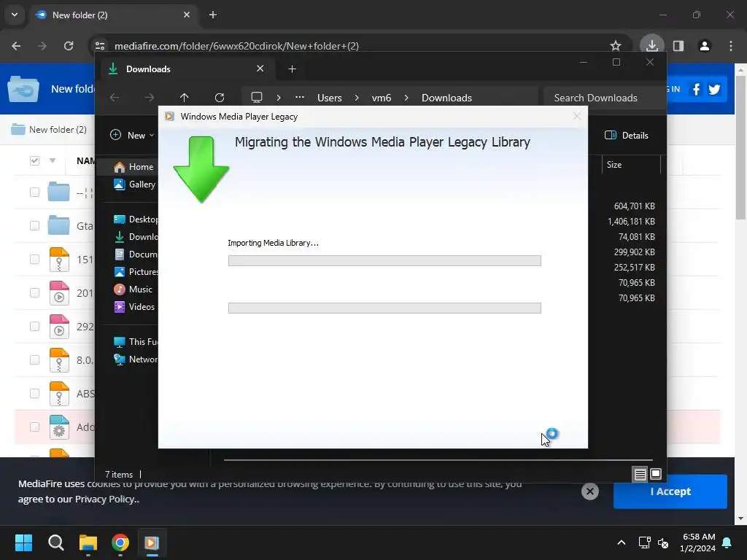
Task: Open MediaFire sort dropdown arrow near checkbox
Action: [x=53, y=160]
